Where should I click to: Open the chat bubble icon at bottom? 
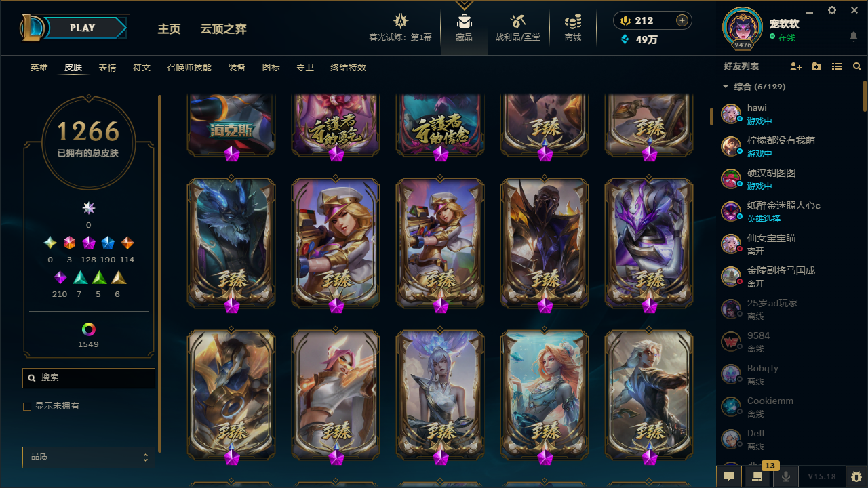coord(729,476)
